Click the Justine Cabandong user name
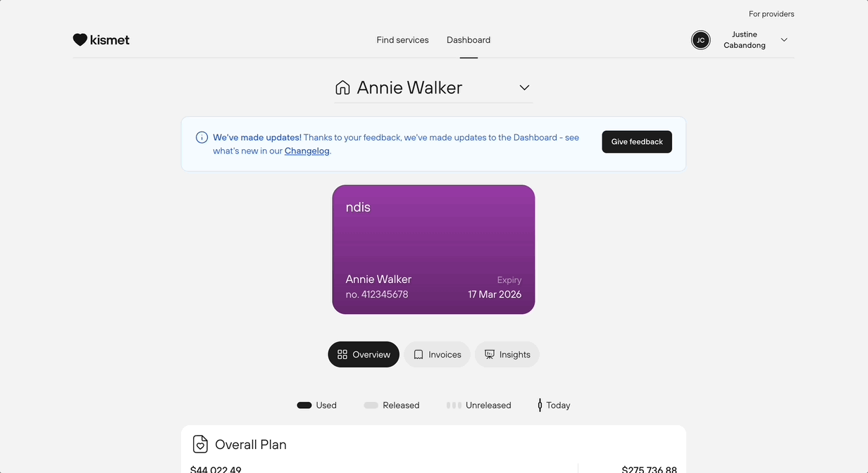868x473 pixels. [744, 40]
